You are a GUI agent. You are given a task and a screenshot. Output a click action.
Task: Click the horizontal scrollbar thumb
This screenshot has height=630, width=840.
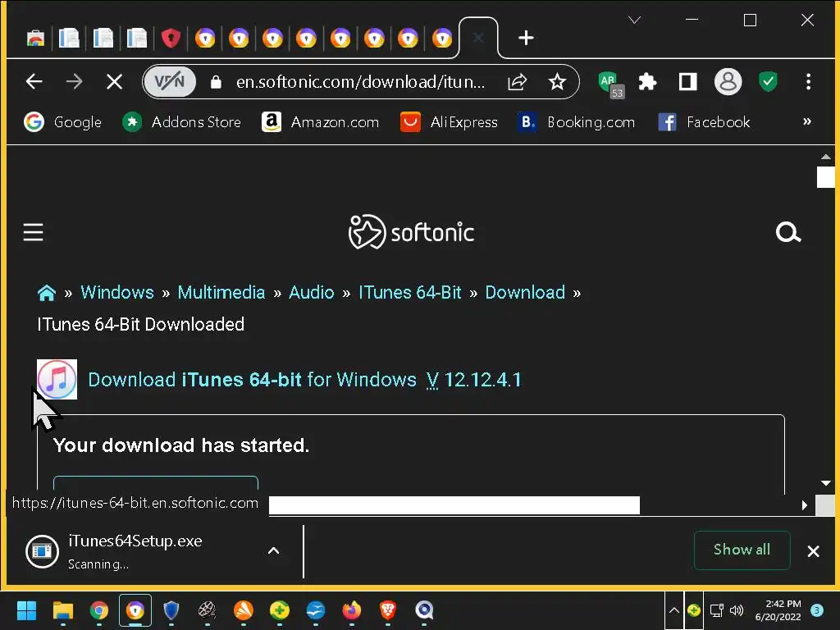tap(454, 505)
